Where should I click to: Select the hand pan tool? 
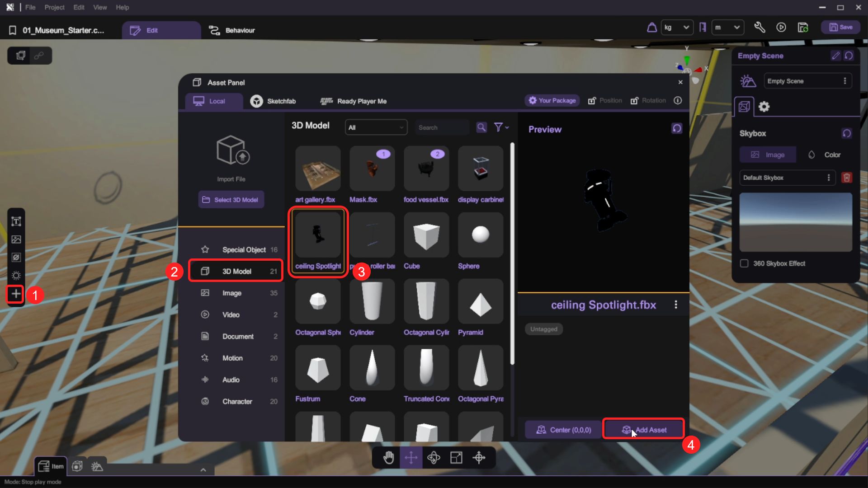tap(388, 458)
